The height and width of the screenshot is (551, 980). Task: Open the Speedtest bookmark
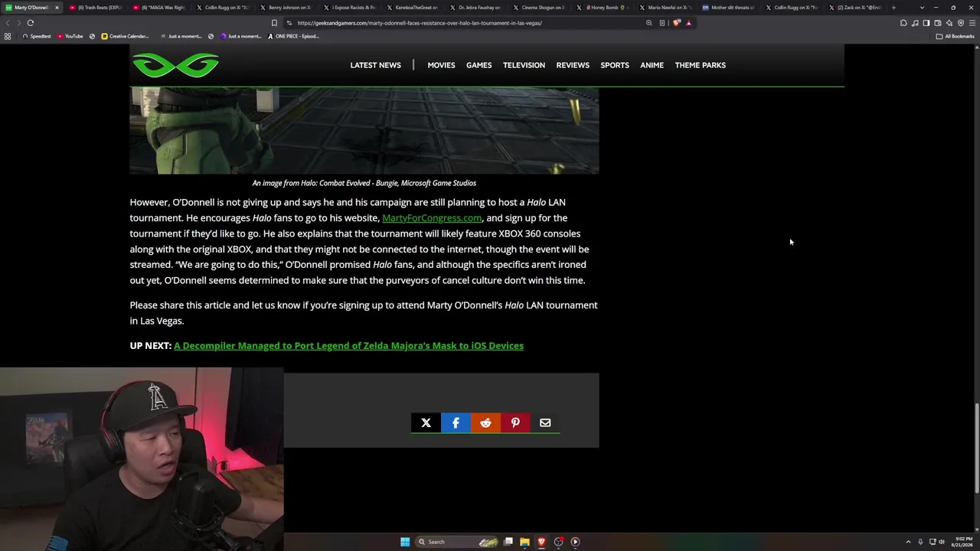[37, 36]
